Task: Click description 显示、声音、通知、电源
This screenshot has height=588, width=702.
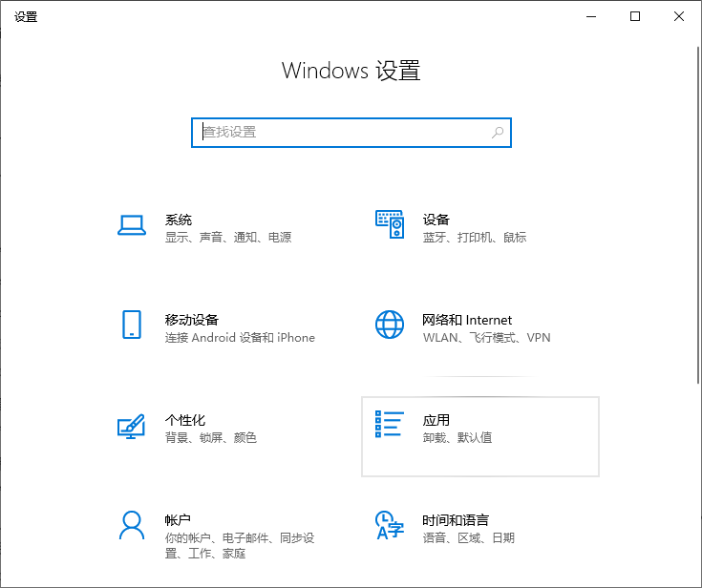Action: pos(228,237)
